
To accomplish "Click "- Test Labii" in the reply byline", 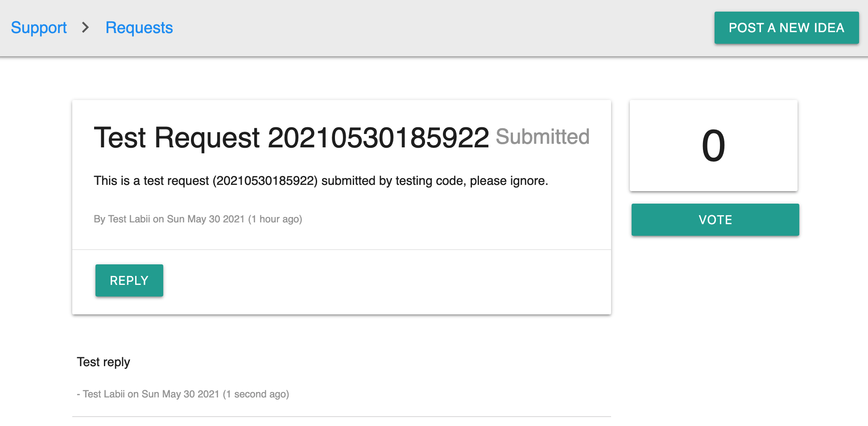I will [x=101, y=394].
